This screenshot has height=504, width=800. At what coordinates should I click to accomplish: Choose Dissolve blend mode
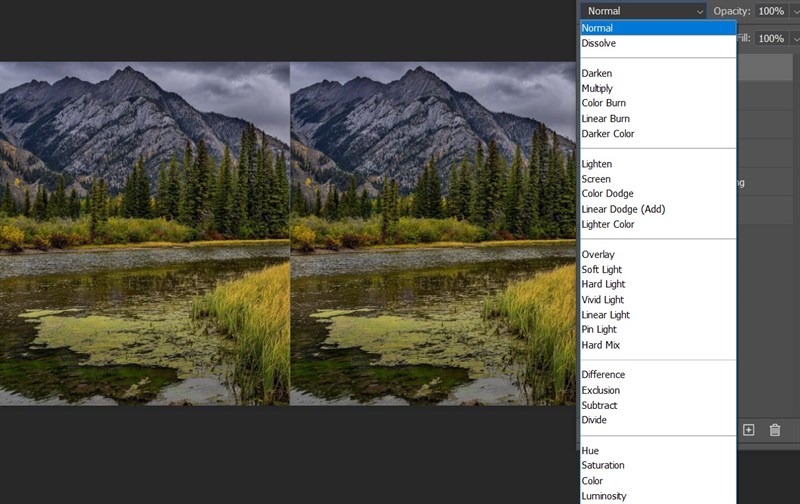598,44
